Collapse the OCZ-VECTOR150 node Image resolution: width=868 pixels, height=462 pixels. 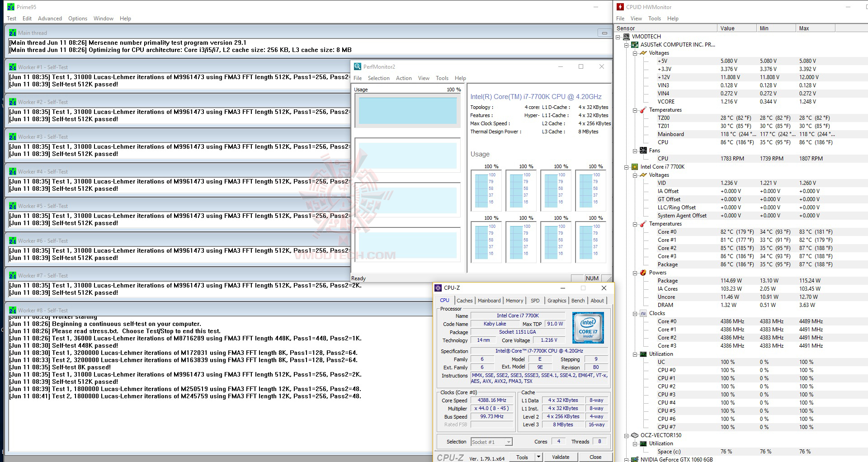[x=627, y=435]
